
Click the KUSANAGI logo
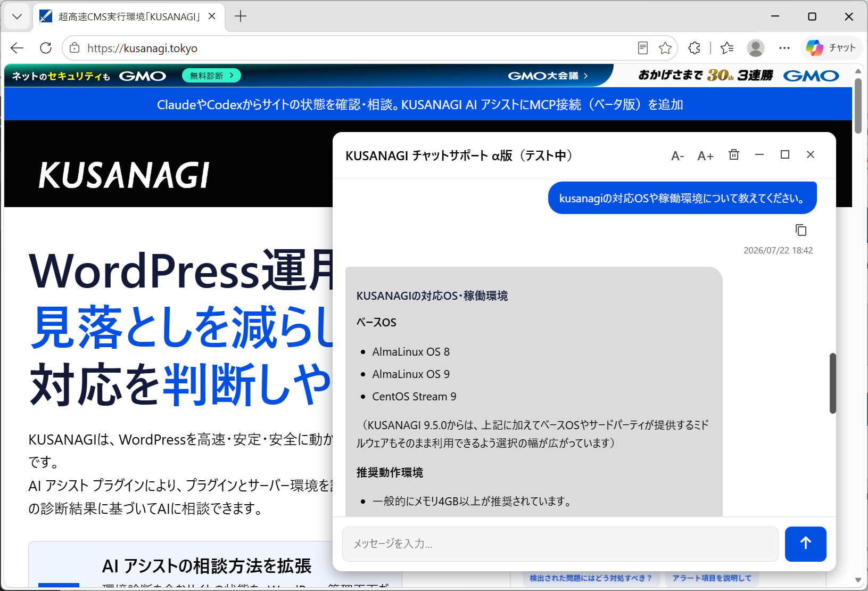[x=125, y=175]
